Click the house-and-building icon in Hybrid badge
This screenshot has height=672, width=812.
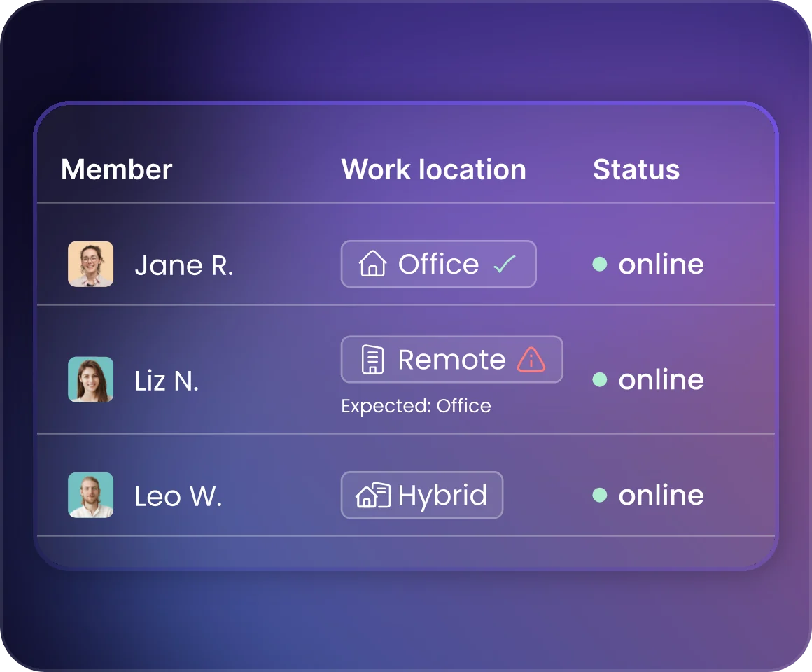[373, 495]
